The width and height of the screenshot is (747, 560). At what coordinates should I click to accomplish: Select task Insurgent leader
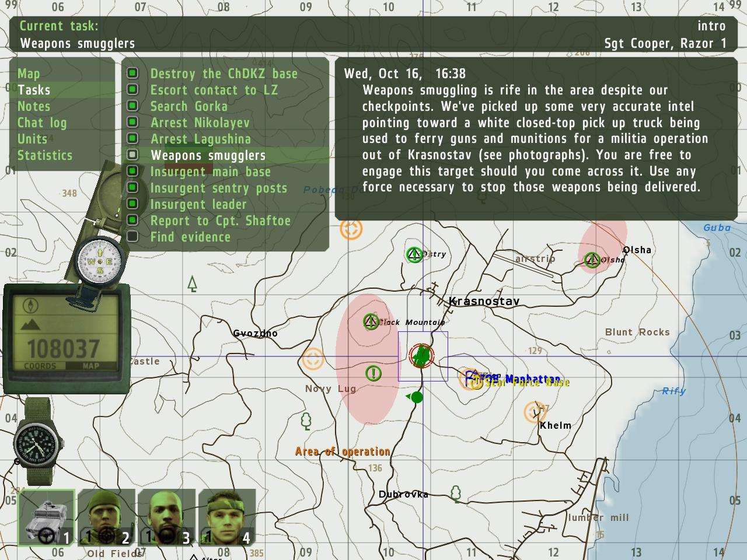[x=198, y=204]
